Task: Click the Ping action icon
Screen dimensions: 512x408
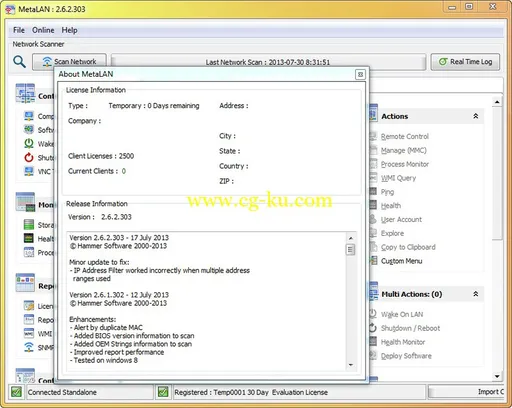Action: pos(373,191)
